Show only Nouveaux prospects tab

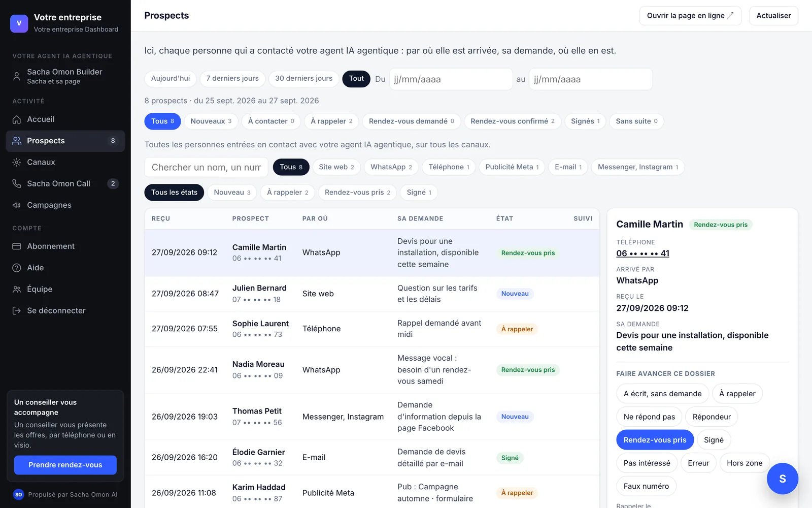[211, 121]
